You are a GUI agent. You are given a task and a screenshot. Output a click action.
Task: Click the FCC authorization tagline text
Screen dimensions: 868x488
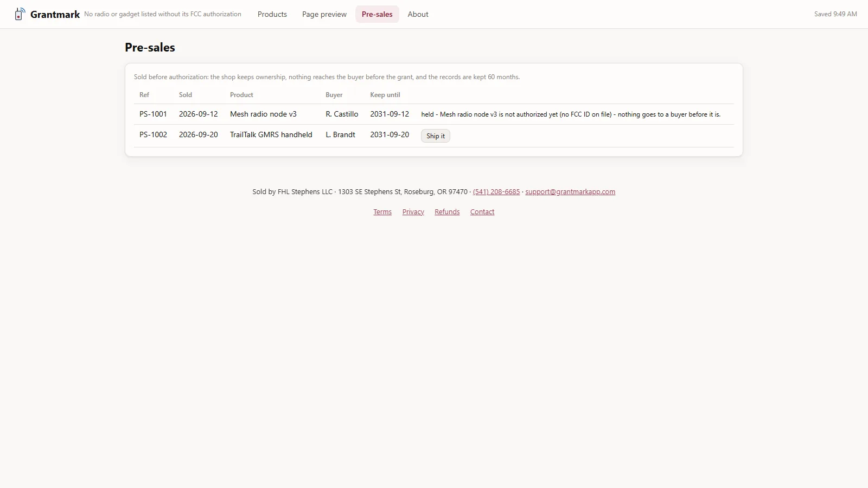point(163,15)
